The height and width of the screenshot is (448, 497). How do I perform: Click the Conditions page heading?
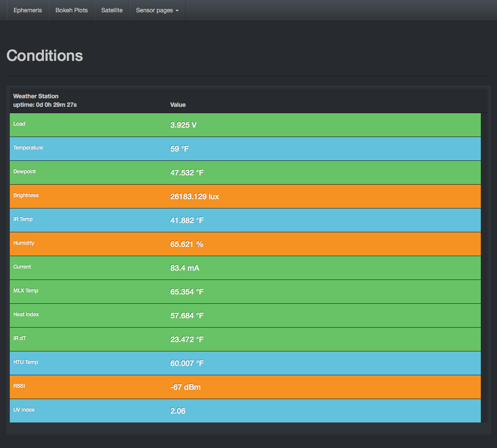[x=45, y=56]
